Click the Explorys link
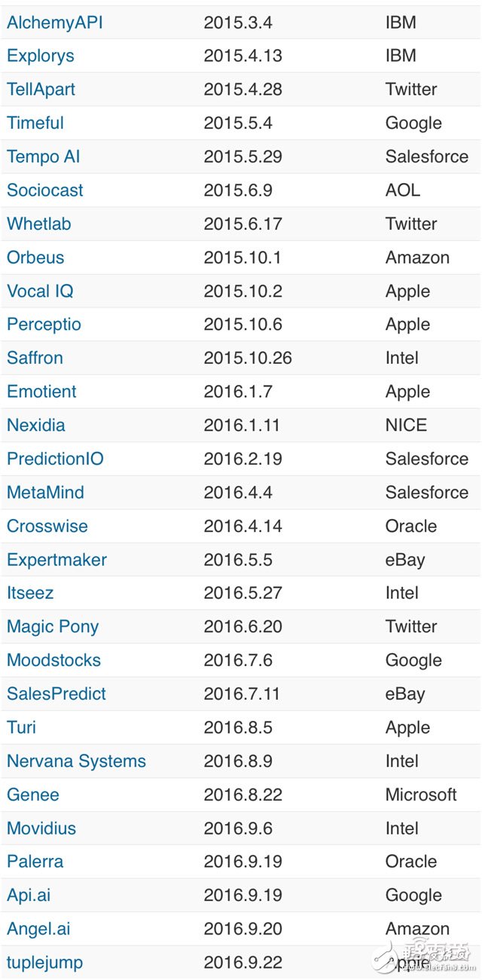This screenshot has height=980, width=482. point(40,56)
